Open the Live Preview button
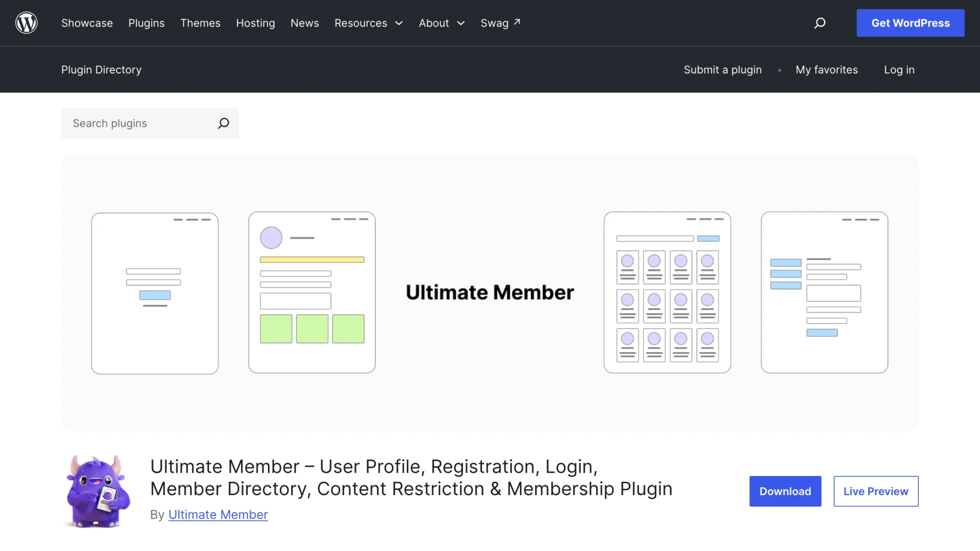980x551 pixels. point(876,491)
